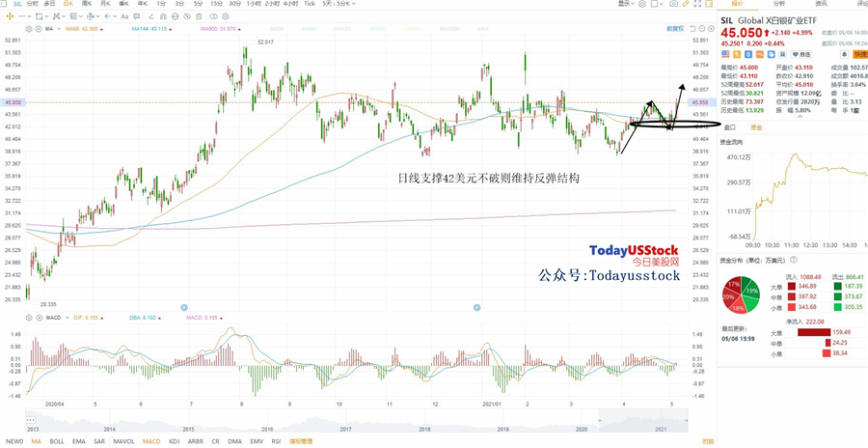This screenshot has width=868, height=448.
Task: Select the rectangle shape drawing tool
Action: tap(39, 16)
